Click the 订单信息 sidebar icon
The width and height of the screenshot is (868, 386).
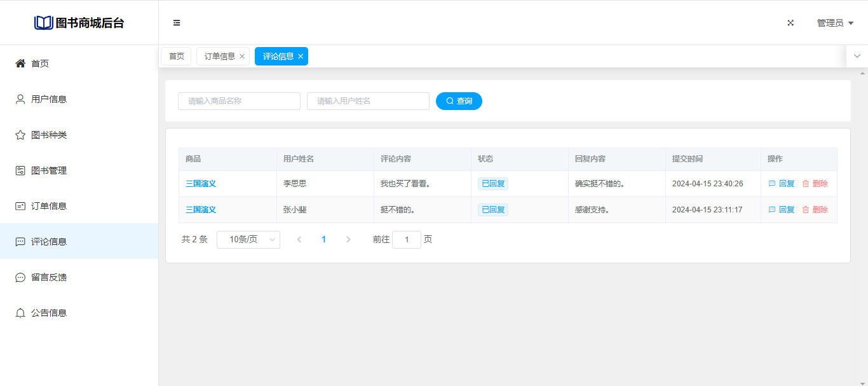coord(20,206)
